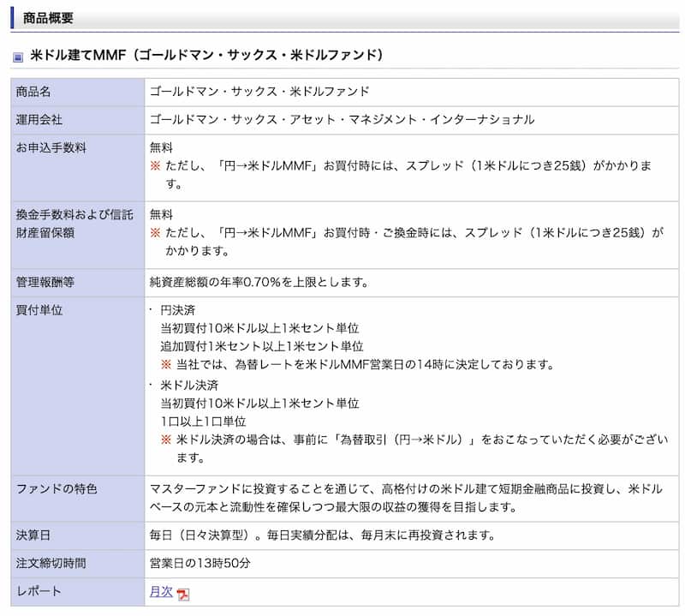Click the 営業日の13時50分 cell text
The image size is (685, 616).
pos(200,564)
